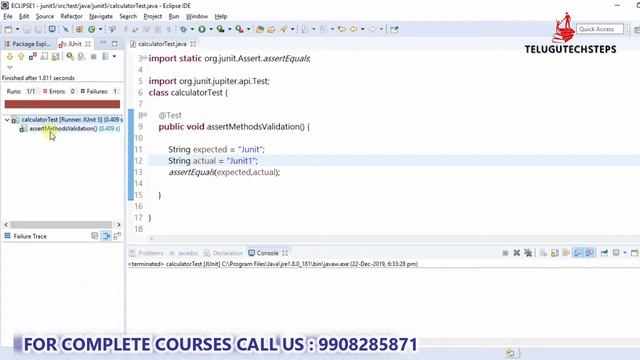This screenshot has height=360, width=640.
Task: Open the Search menu
Action: point(128,16)
